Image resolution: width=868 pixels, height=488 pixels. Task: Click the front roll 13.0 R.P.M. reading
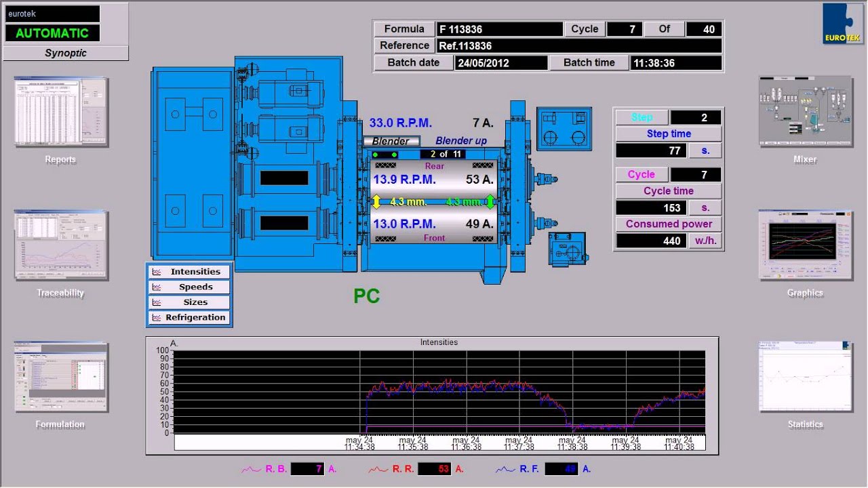(404, 224)
